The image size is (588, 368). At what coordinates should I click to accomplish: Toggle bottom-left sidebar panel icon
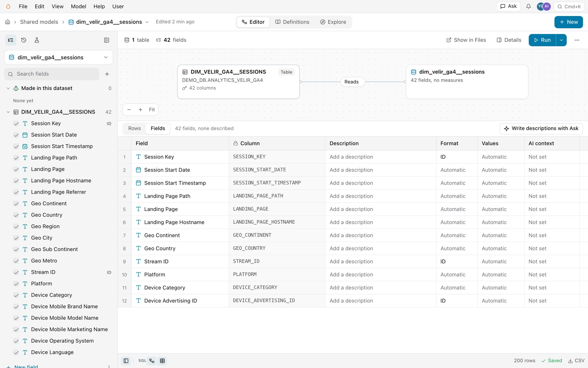click(126, 360)
